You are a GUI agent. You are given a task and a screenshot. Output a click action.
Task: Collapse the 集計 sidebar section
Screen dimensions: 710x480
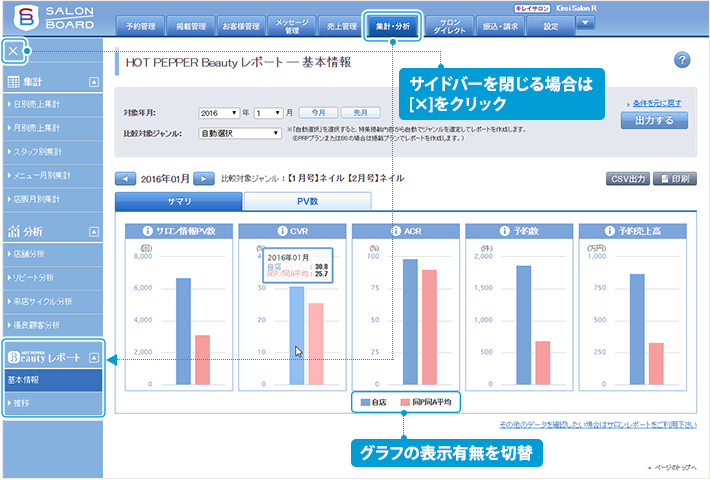[x=93, y=81]
